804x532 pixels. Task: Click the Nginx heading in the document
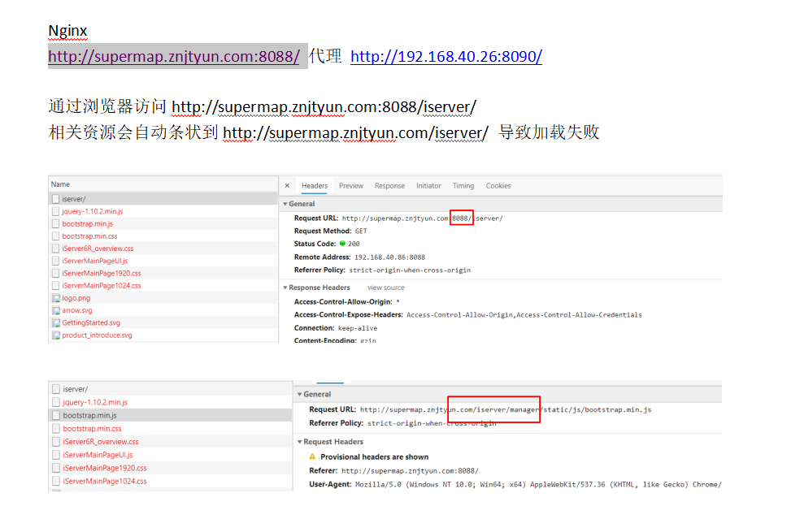(67, 31)
